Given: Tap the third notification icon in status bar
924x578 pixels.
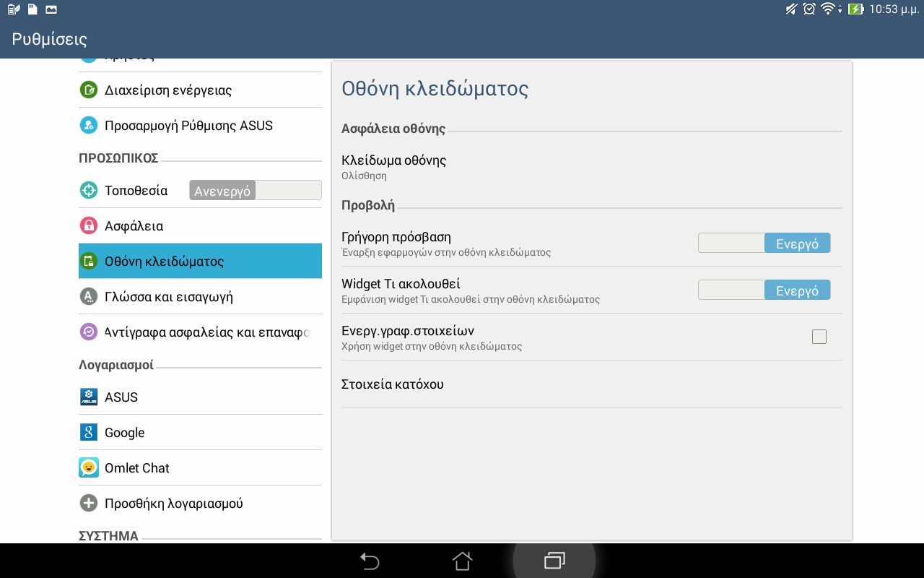Looking at the screenshot, I should click(x=51, y=9).
